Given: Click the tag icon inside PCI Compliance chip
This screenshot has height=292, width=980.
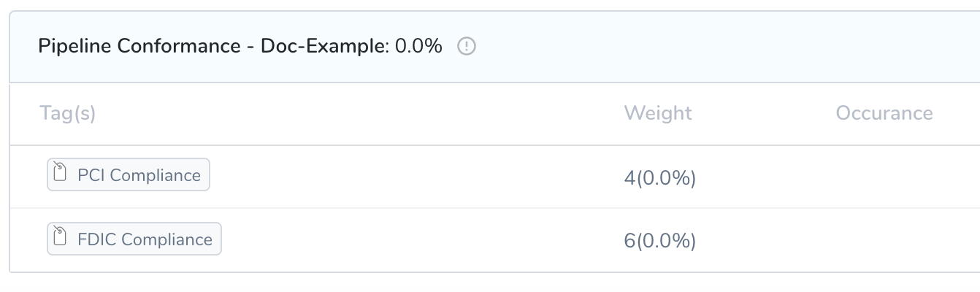Looking at the screenshot, I should tap(61, 174).
